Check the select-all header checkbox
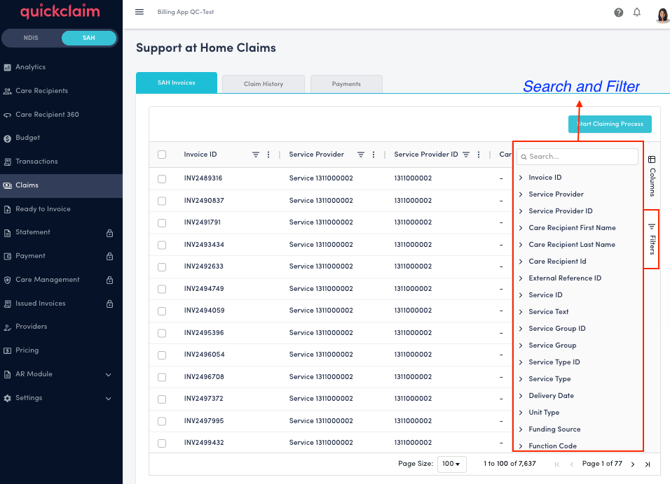This screenshot has width=670, height=484. tap(162, 155)
